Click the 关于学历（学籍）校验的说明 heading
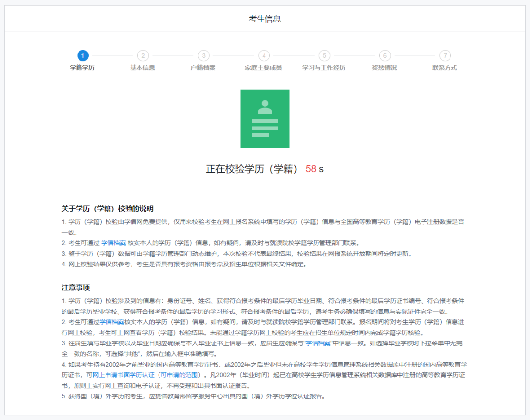 (107, 209)
